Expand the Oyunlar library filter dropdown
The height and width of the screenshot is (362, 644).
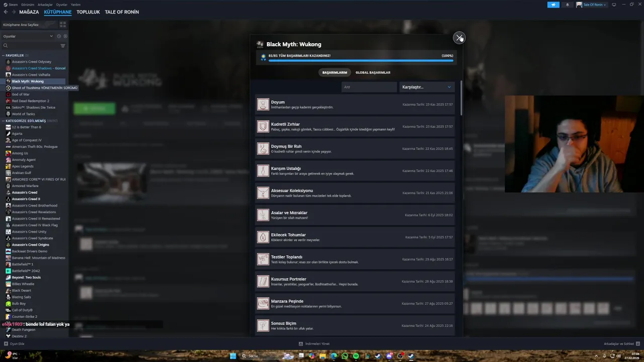point(28,36)
